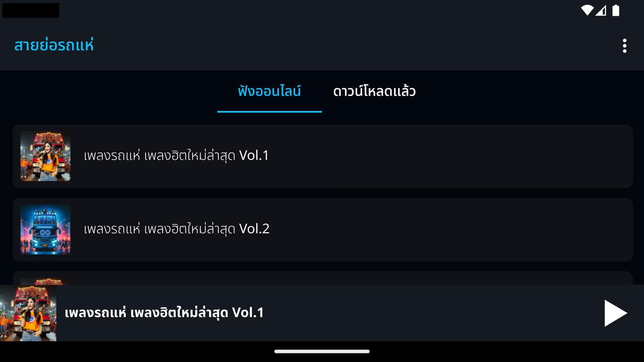This screenshot has height=362, width=644.
Task: Select the เพลงรถแห่ เพลงฮิตใหม่ล่าสุด Vol.2 list title
Action: pyautogui.click(x=177, y=229)
